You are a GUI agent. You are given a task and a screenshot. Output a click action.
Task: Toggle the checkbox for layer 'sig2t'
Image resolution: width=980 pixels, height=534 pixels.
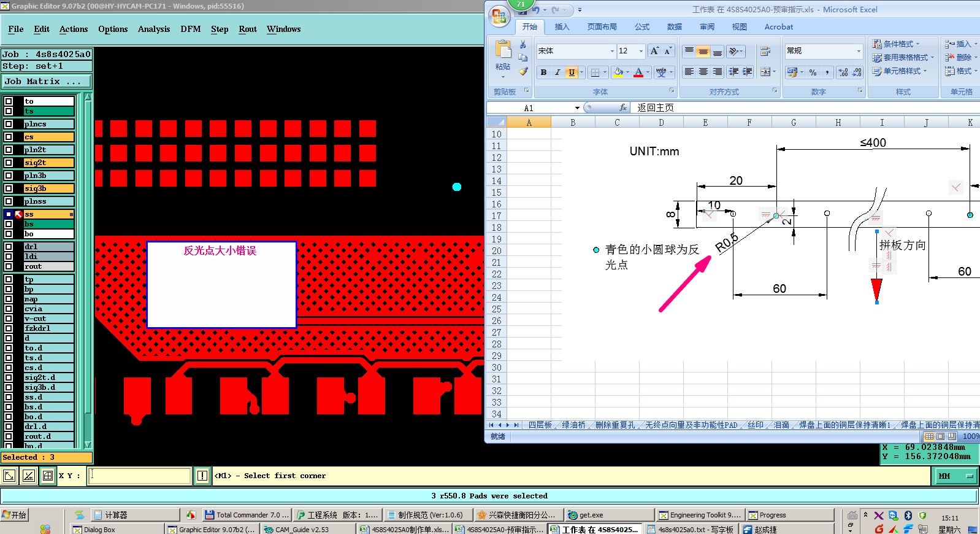tap(9, 163)
